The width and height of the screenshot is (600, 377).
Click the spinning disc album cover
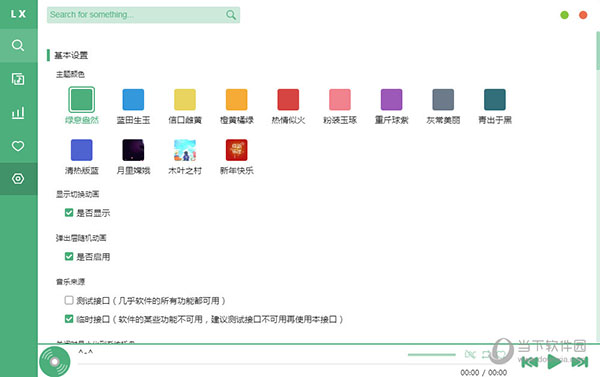[x=55, y=361]
